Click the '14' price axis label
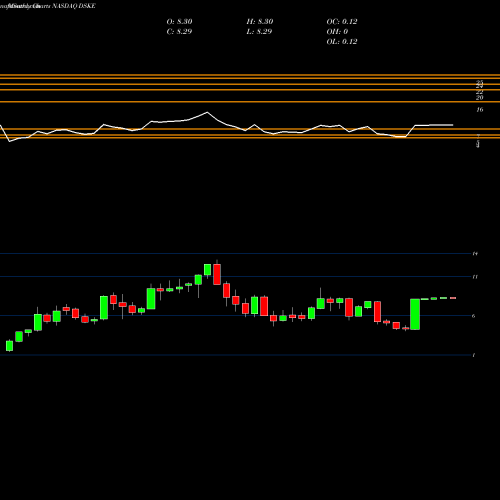This screenshot has width=500, height=500. (475, 254)
